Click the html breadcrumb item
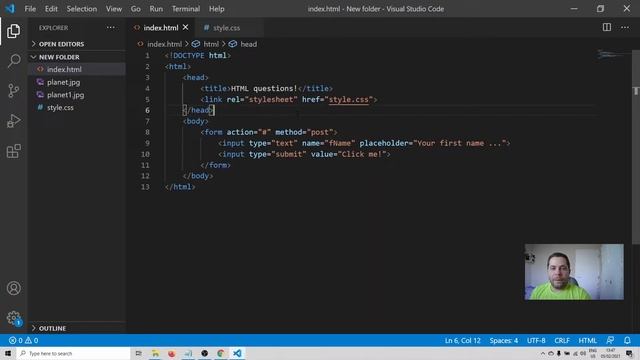Image resolution: width=640 pixels, height=360 pixels. tap(211, 44)
